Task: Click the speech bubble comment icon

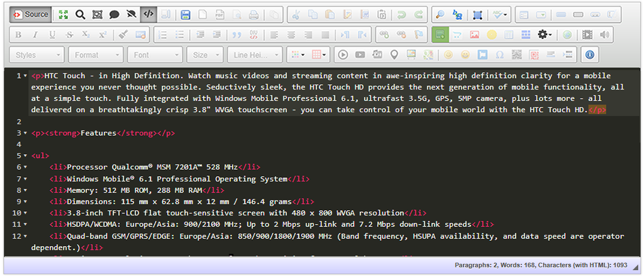Action: [x=114, y=14]
